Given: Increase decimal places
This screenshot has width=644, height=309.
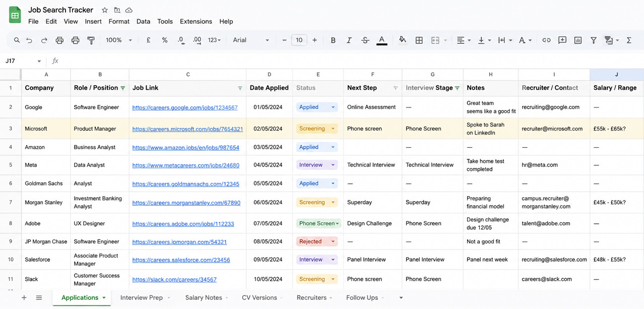Looking at the screenshot, I should (x=197, y=40).
